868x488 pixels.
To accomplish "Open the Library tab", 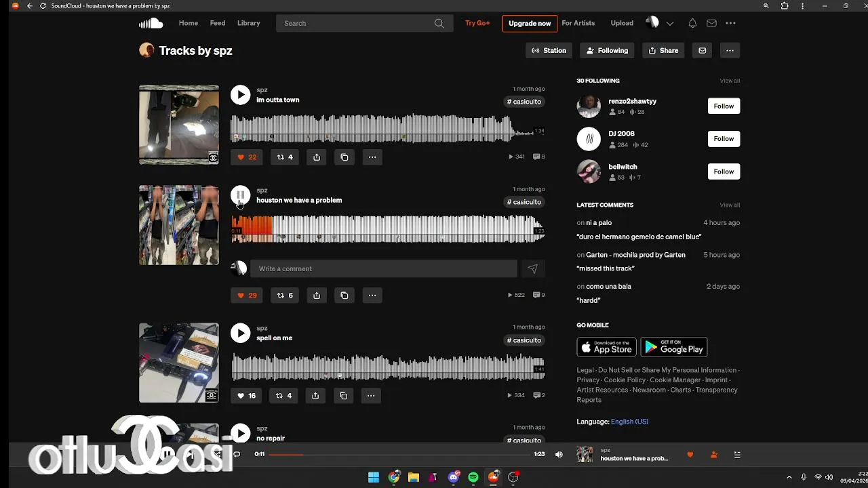I will click(249, 23).
